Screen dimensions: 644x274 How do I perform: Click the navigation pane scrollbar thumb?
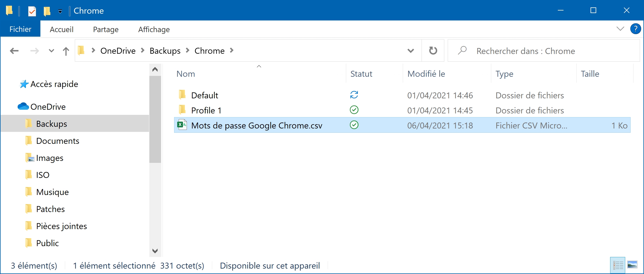point(155,119)
